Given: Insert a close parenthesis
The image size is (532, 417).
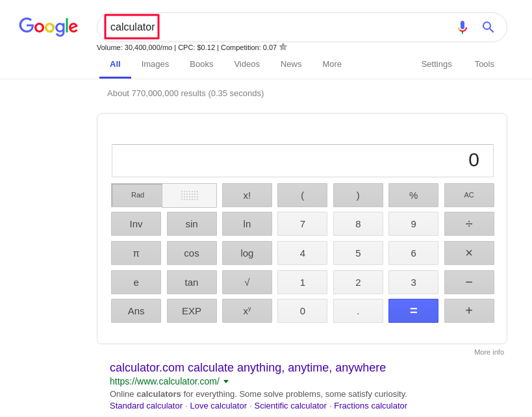Looking at the screenshot, I should tap(358, 195).
